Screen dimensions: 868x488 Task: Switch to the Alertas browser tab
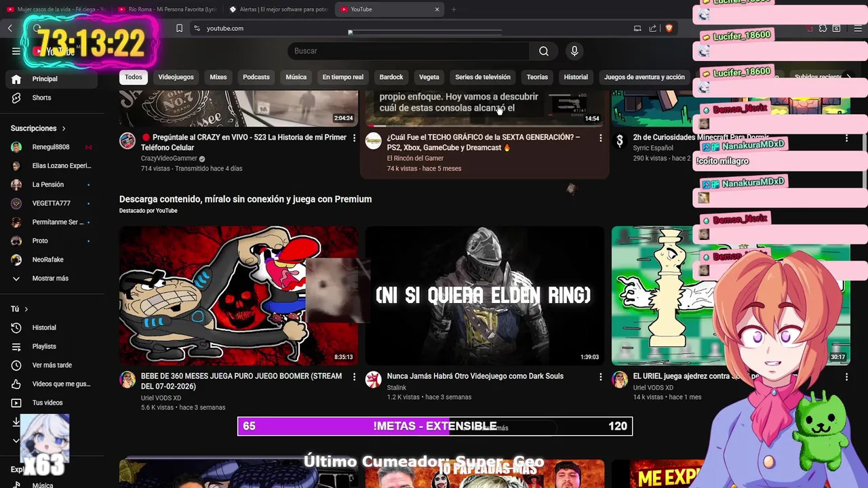[x=278, y=9]
